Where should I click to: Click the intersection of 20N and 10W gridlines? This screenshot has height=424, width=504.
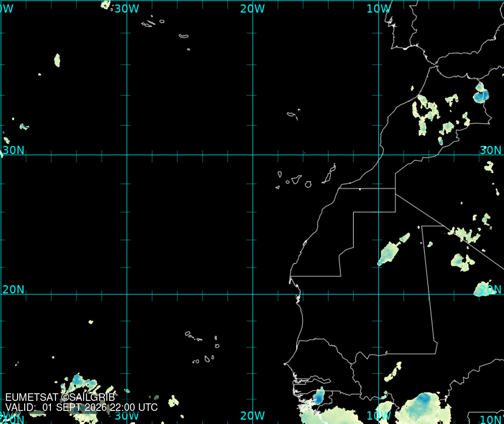[379, 294]
